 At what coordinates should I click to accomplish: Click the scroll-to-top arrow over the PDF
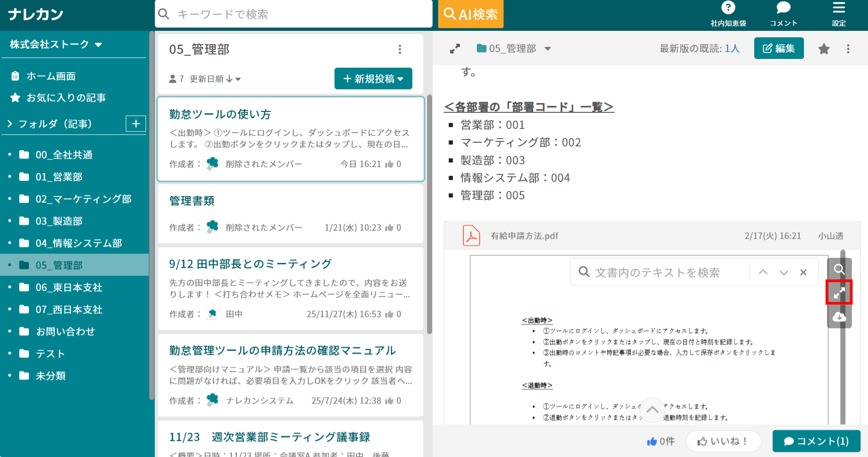point(652,410)
